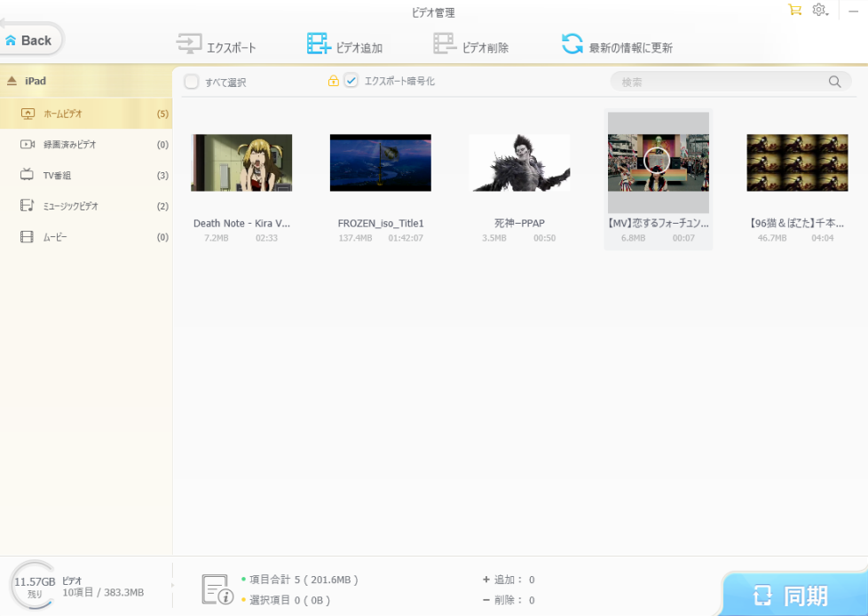This screenshot has width=868, height=616.
Task: Toggle the すべて選択 checkbox
Action: point(192,82)
